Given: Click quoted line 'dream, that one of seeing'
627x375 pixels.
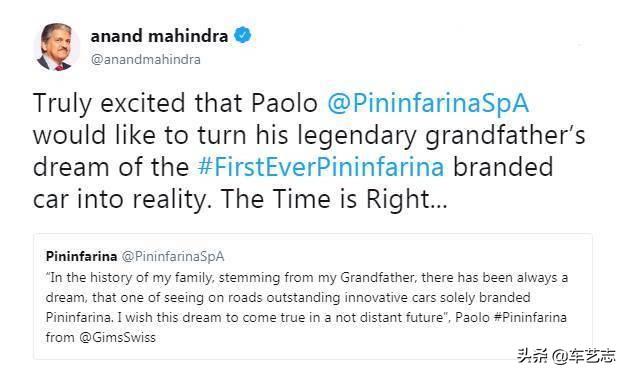Looking at the screenshot, I should click(288, 297).
